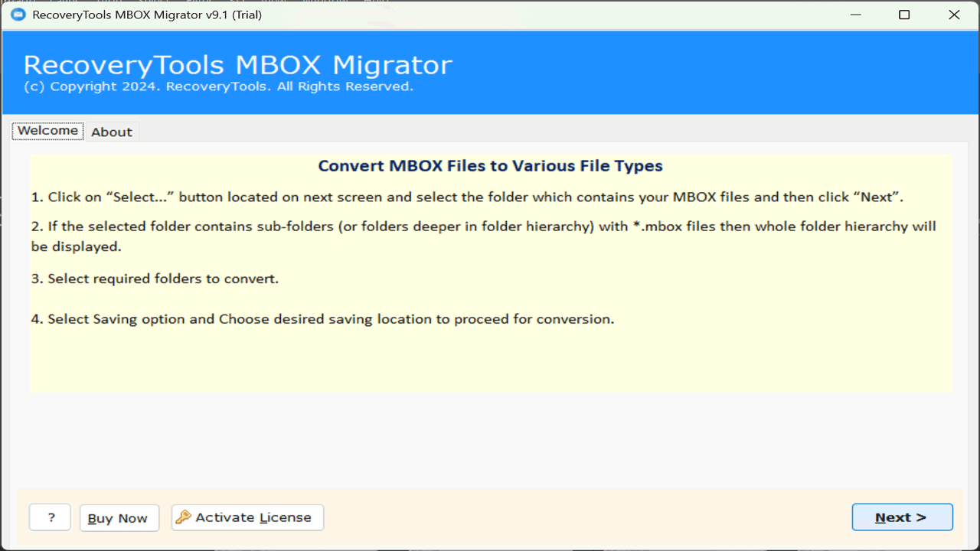The image size is (980, 551).
Task: Click the Next > button
Action: [902, 517]
